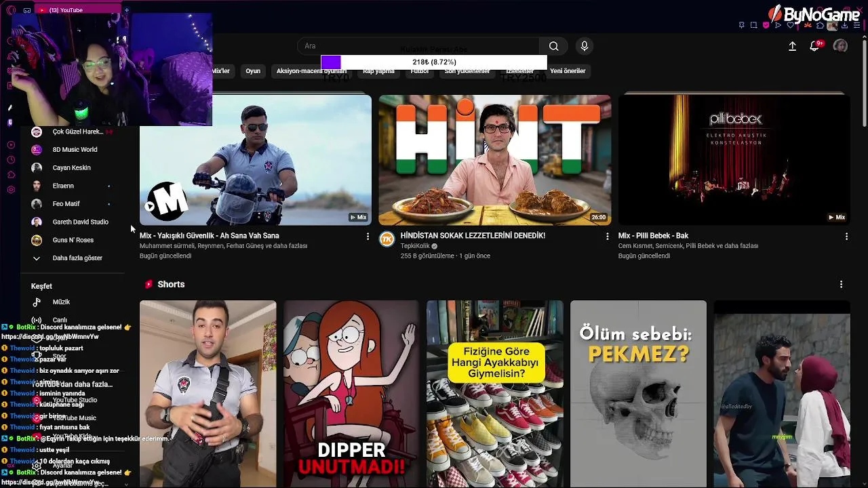Open the Shorts shelf three-dot menu
Image resolution: width=868 pixels, height=488 pixels.
pyautogui.click(x=841, y=284)
